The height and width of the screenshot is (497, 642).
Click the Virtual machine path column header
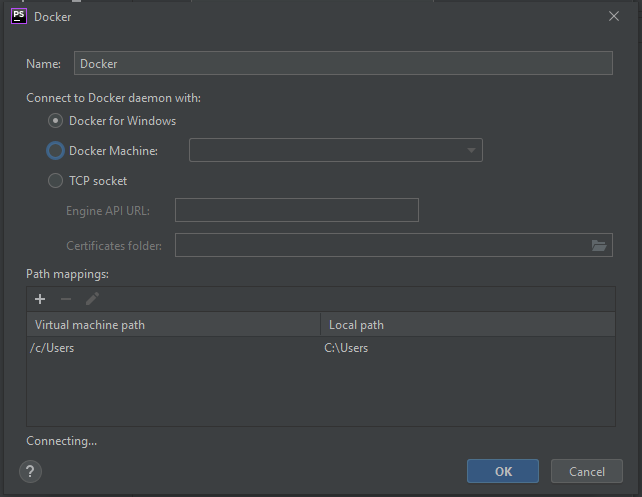(x=174, y=325)
